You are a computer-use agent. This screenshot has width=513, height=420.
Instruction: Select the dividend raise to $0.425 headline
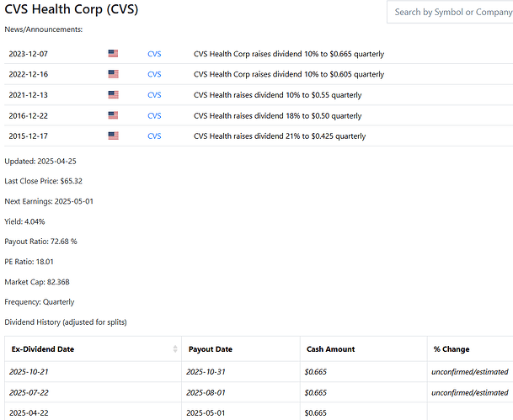coord(280,136)
